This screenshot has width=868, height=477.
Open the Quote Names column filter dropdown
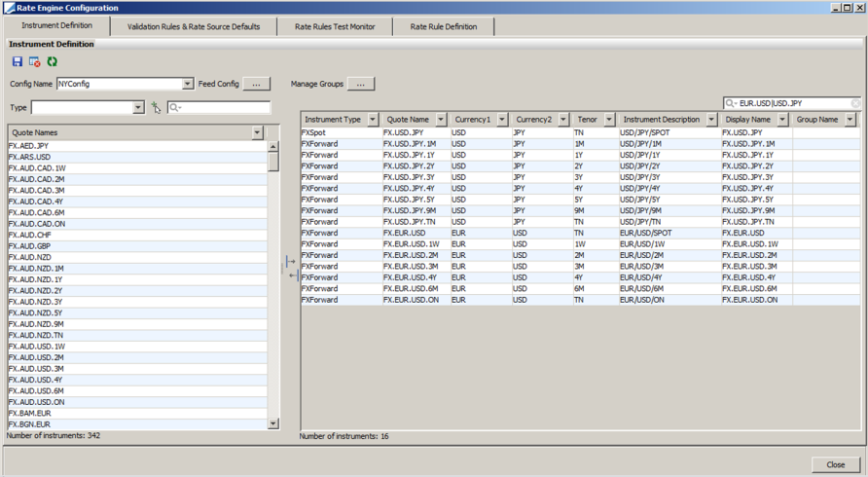click(257, 132)
